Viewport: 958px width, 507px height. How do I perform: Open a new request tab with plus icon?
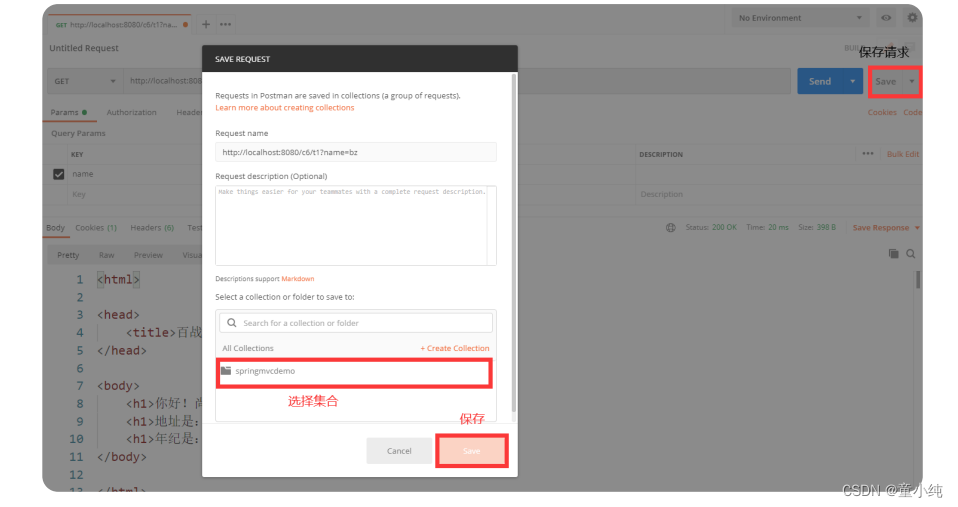coord(206,24)
